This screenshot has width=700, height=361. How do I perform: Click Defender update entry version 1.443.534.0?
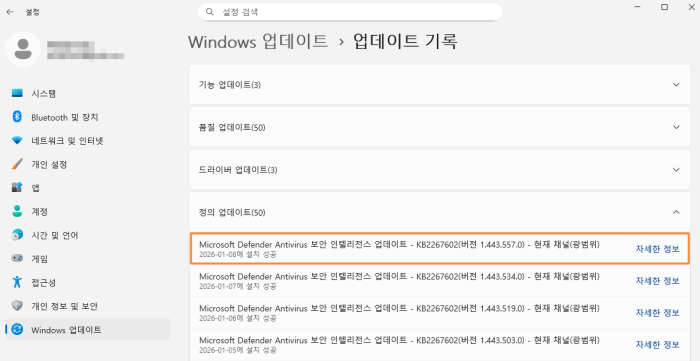pos(440,281)
